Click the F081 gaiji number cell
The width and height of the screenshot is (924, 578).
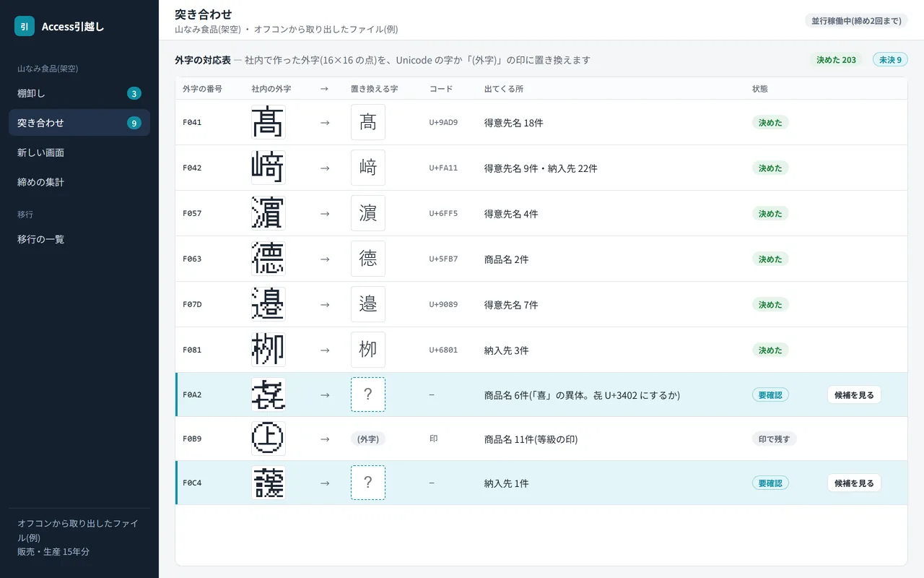(x=192, y=350)
